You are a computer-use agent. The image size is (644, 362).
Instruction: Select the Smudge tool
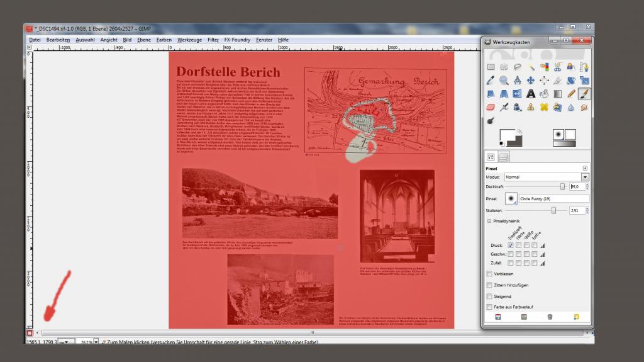point(584,108)
